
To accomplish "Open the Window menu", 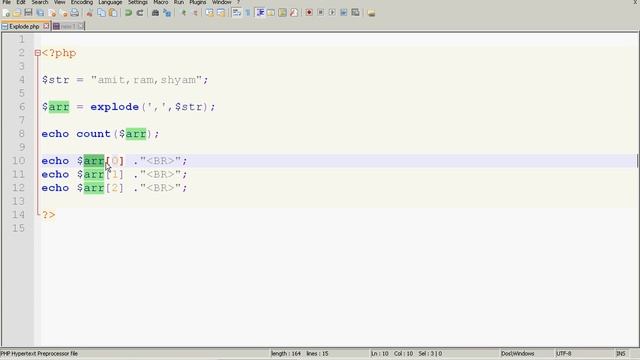I will [x=222, y=2].
